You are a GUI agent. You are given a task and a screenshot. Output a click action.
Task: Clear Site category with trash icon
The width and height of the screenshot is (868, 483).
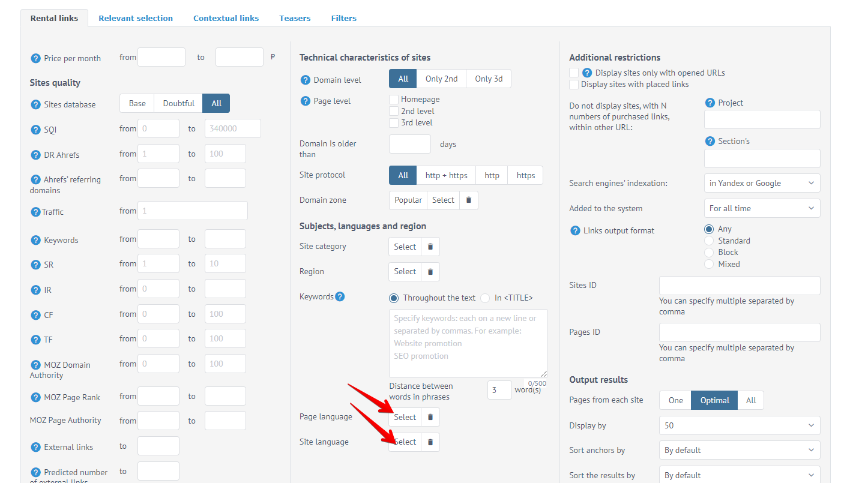click(x=430, y=247)
